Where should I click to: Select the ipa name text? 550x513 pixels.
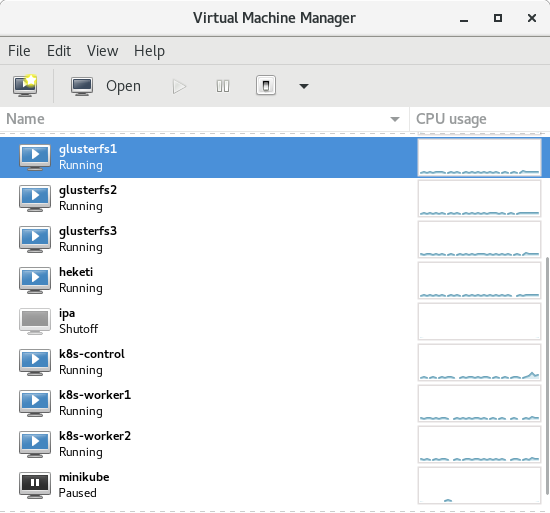(67, 313)
